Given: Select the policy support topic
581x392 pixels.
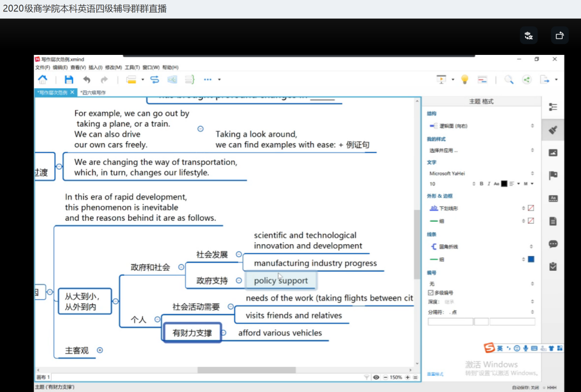Looking at the screenshot, I should click(281, 280).
